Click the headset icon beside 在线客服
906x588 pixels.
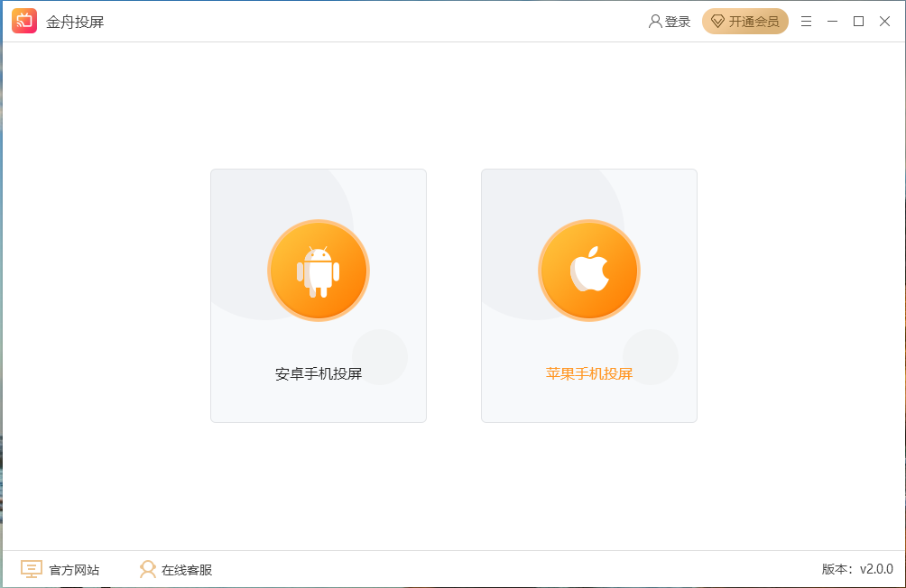pos(146,568)
